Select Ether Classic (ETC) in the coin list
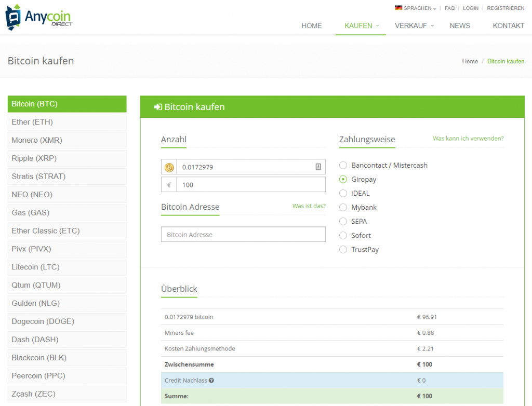 click(x=67, y=231)
